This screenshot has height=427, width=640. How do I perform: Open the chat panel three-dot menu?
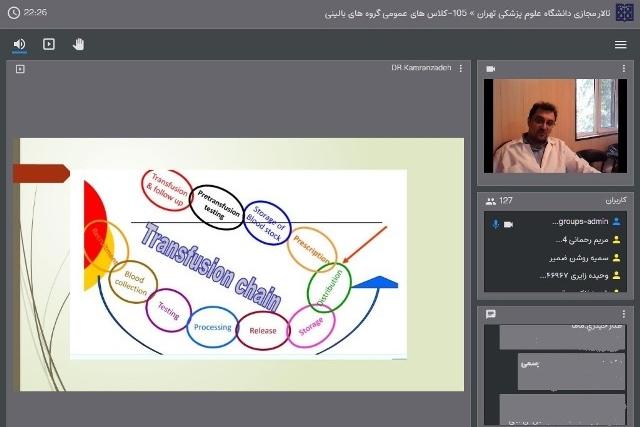pyautogui.click(x=624, y=314)
